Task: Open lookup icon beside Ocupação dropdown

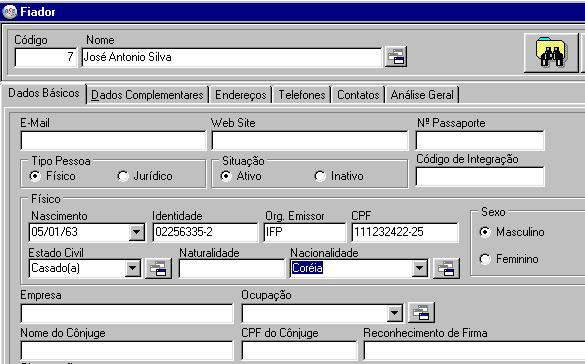Action: coord(422,313)
